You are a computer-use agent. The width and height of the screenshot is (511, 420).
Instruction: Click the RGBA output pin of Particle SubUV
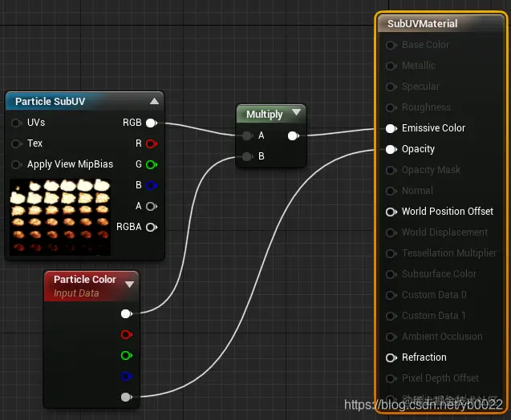pos(152,227)
